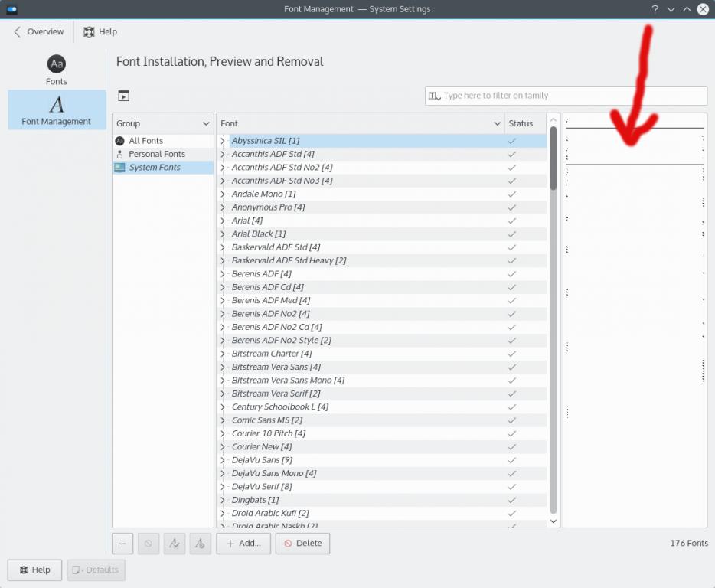Select All Fonts group
This screenshot has height=588, width=715.
[145, 141]
